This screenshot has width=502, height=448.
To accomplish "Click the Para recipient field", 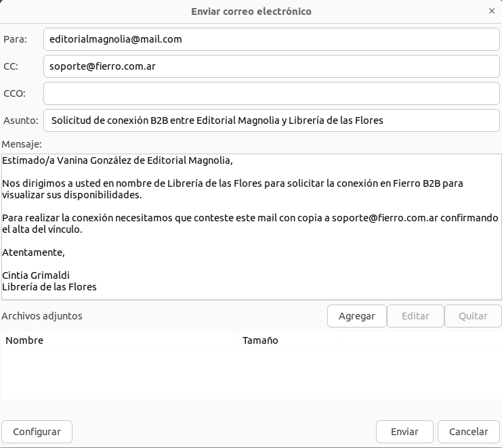I will pos(272,39).
